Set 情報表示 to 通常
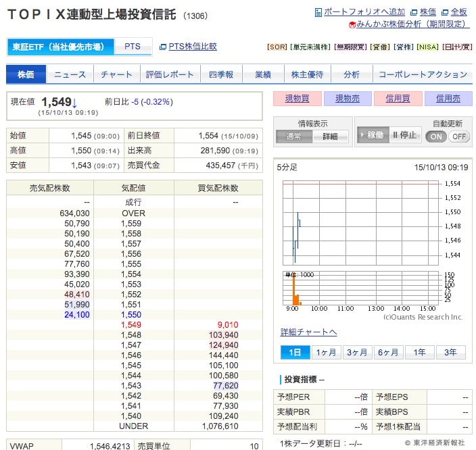Screen dimensions: 476x450 (x=294, y=136)
